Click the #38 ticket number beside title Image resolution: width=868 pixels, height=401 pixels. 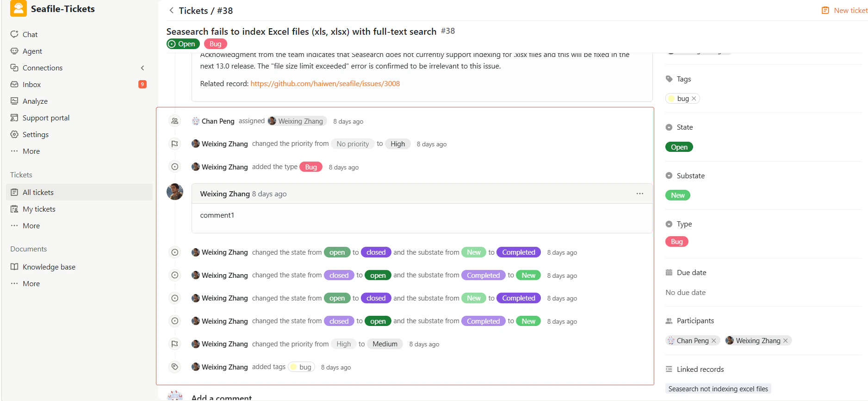point(448,31)
